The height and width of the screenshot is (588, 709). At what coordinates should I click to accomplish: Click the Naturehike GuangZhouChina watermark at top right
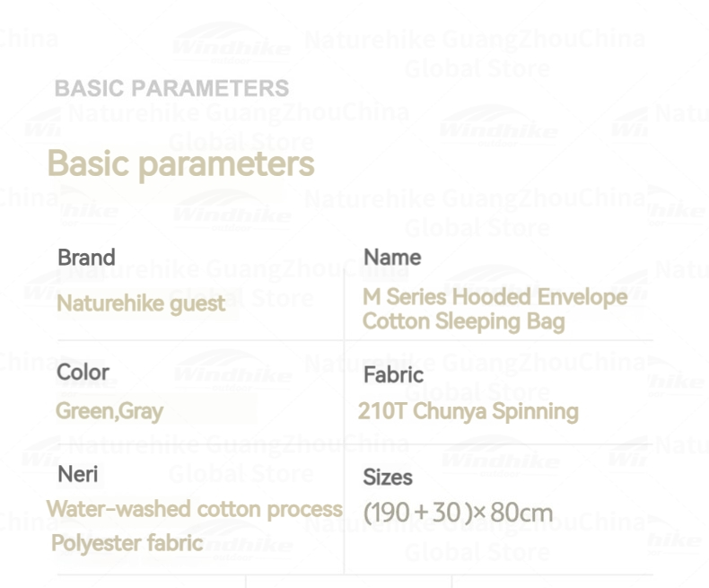coord(475,39)
